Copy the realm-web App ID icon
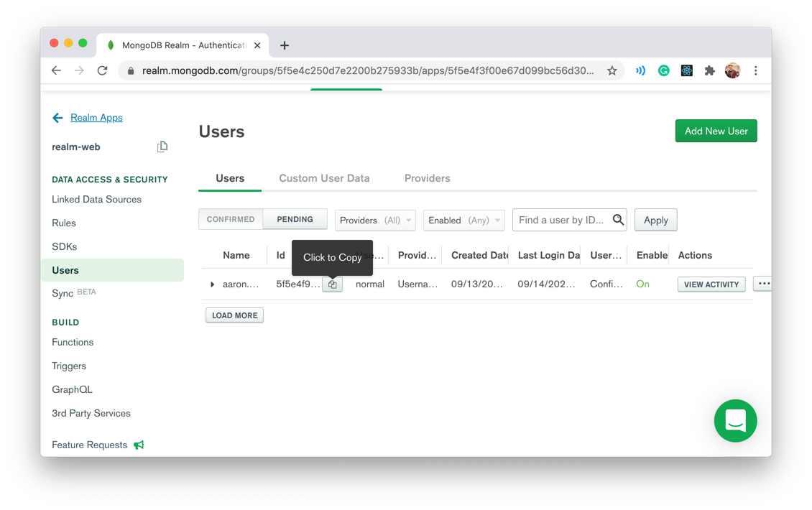The height and width of the screenshot is (510, 812). pyautogui.click(x=162, y=147)
